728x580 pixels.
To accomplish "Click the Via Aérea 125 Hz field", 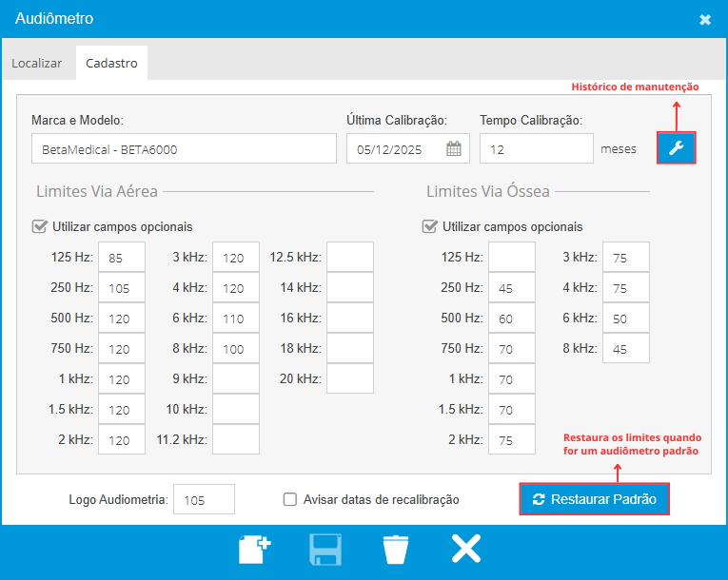I will click(x=122, y=257).
